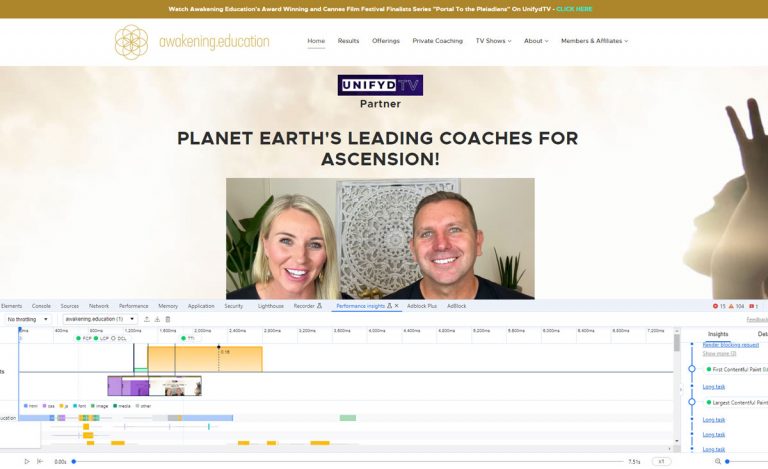768x469 pixels.
Task: Select the FCP marker on timeline
Action: pyautogui.click(x=84, y=338)
